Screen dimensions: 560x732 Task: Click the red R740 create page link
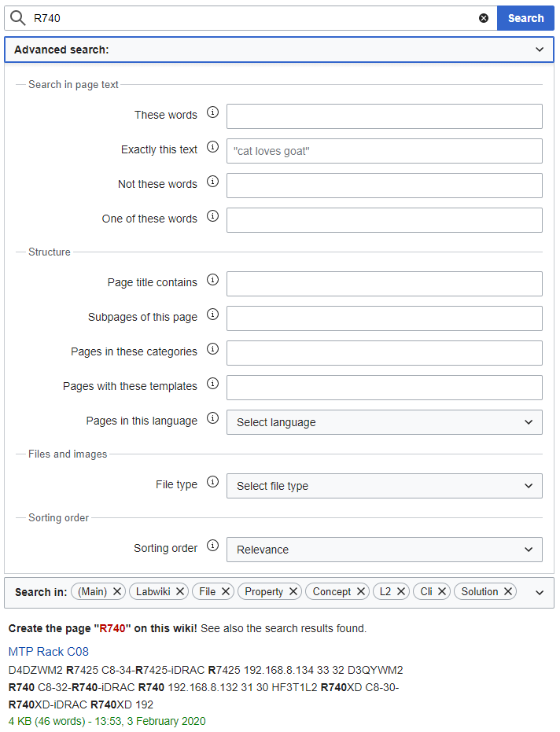click(110, 629)
